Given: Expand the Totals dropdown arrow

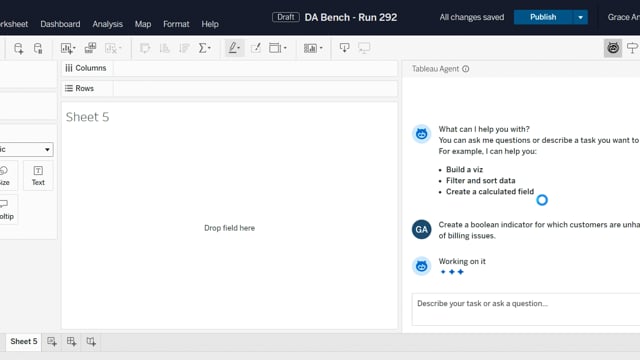Looking at the screenshot, I should [210, 48].
